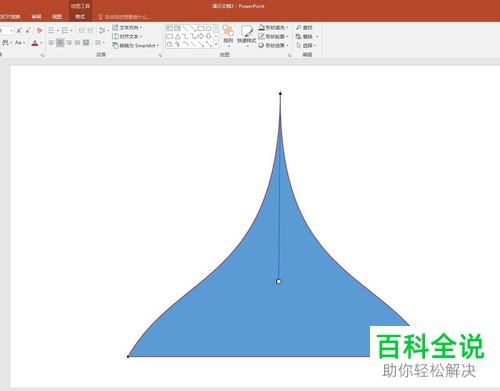Open the change case Aa dropdown
The height and width of the screenshot is (391, 500).
pos(20,43)
